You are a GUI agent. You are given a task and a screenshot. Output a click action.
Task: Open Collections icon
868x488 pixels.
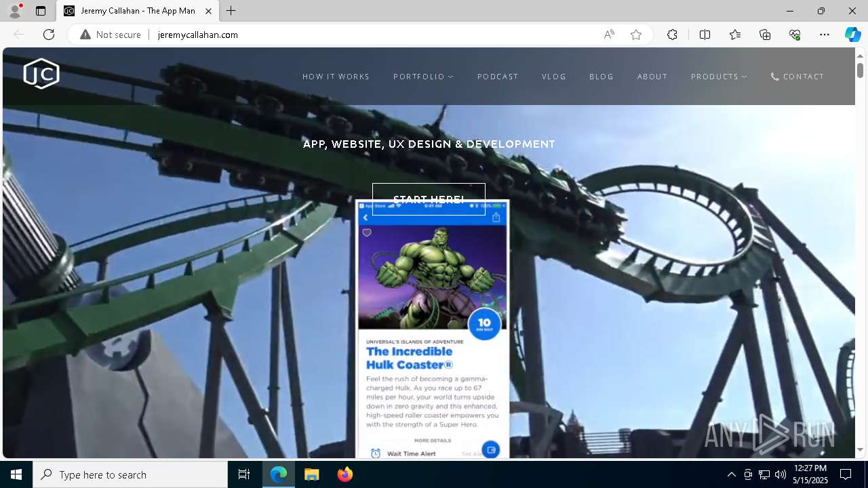[x=765, y=35]
